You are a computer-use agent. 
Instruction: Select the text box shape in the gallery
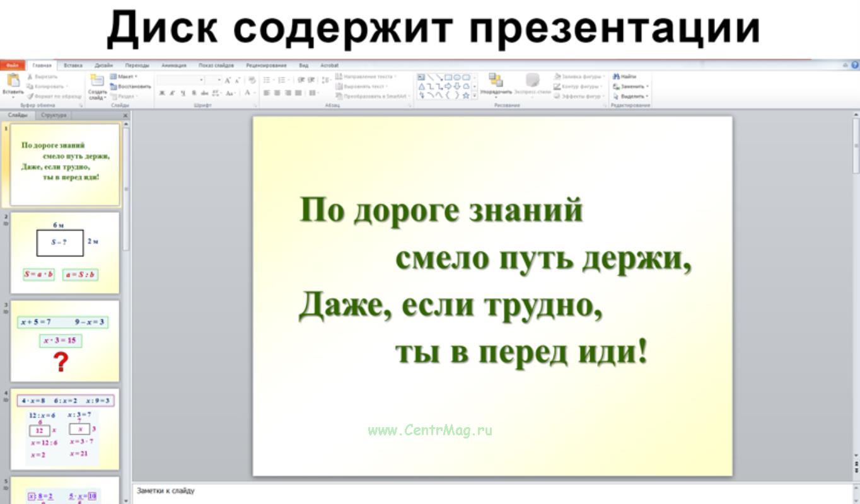[x=421, y=77]
